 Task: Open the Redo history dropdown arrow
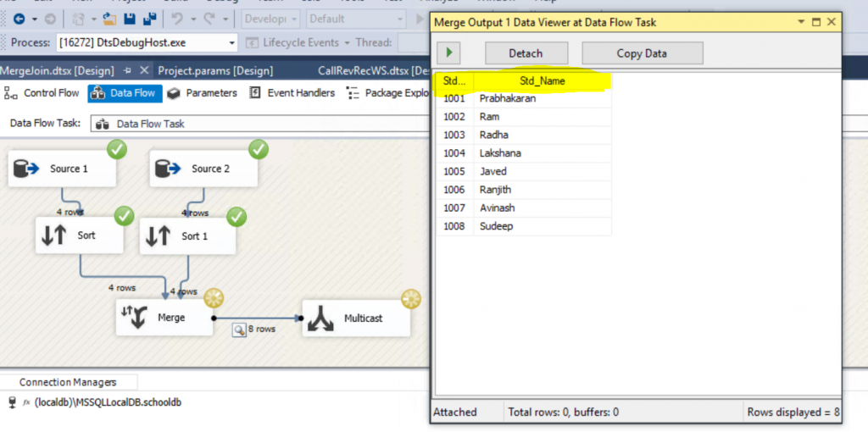(225, 19)
